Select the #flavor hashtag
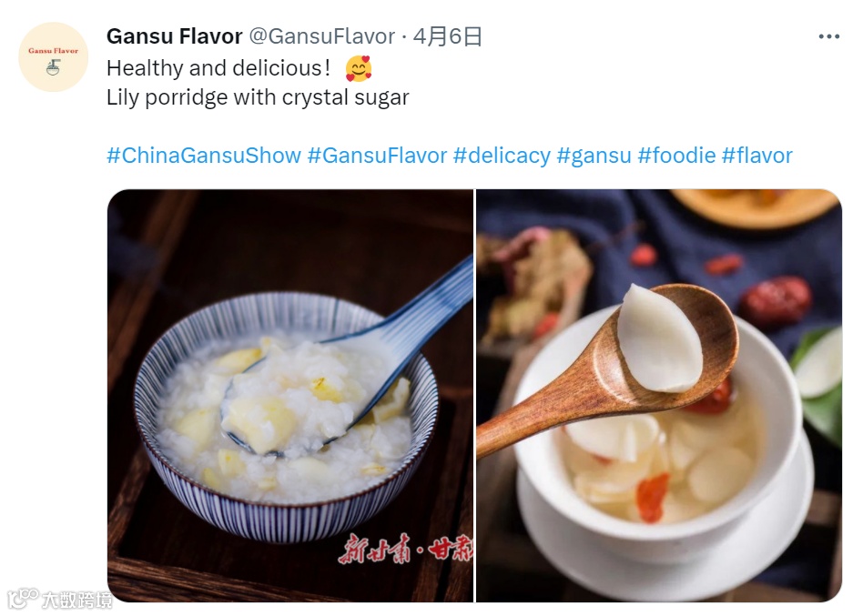 (x=756, y=156)
